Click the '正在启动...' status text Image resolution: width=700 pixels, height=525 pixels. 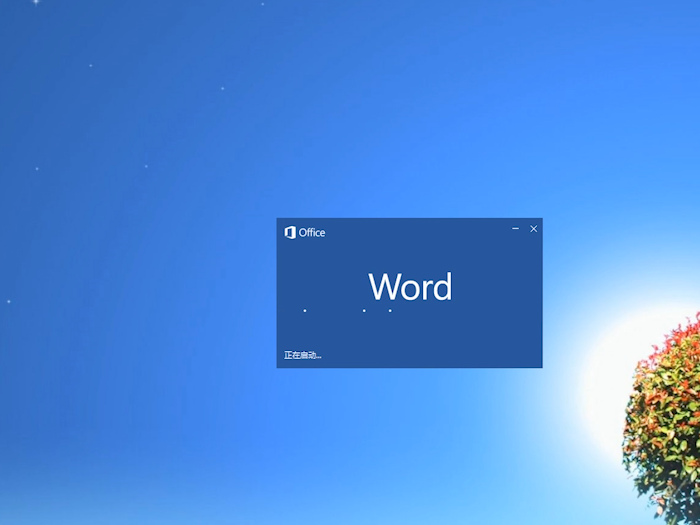tap(303, 355)
